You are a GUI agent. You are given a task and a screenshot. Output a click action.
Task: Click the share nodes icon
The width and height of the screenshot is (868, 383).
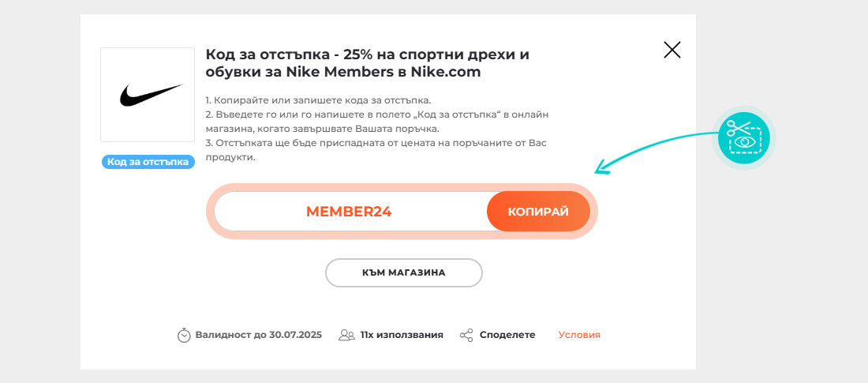click(x=466, y=336)
